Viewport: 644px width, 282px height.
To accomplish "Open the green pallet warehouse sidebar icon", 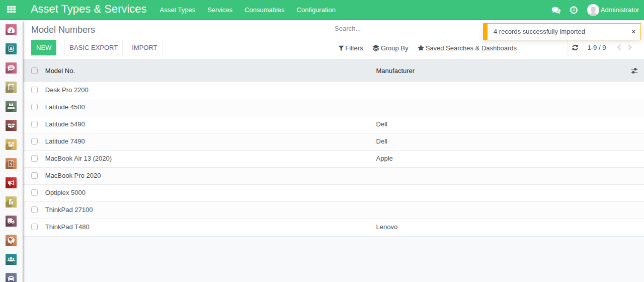I will click(x=11, y=106).
